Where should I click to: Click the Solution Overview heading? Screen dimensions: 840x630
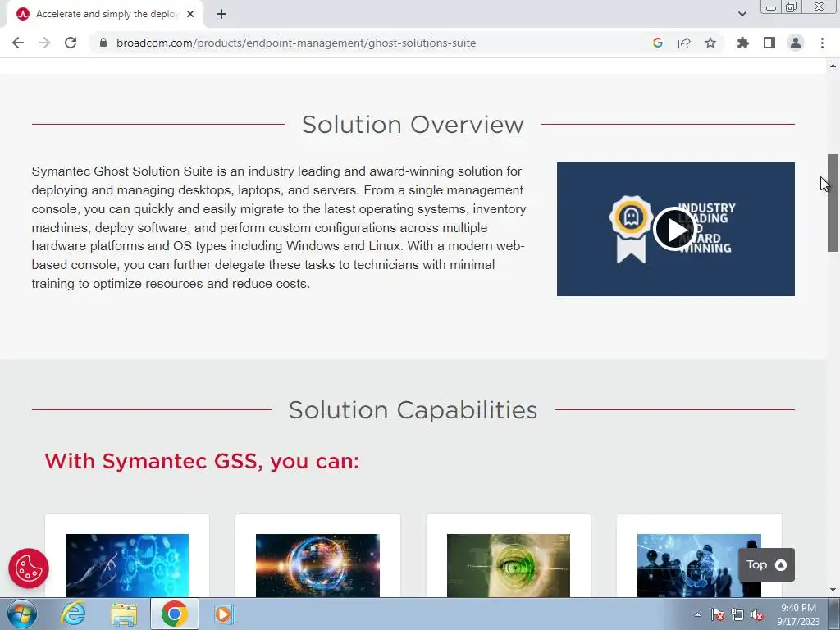pos(413,125)
